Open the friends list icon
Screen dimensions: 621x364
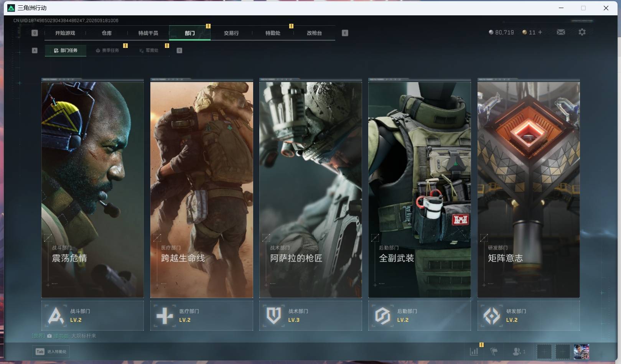[519, 351]
